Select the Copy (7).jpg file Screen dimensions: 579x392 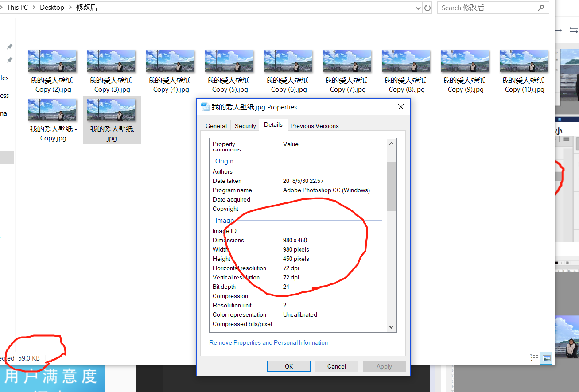[347, 71]
